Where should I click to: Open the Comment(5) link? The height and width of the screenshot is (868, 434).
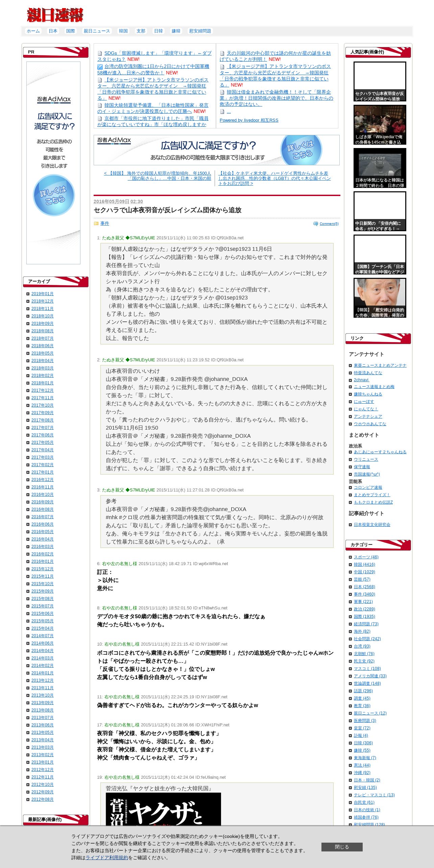[329, 224]
